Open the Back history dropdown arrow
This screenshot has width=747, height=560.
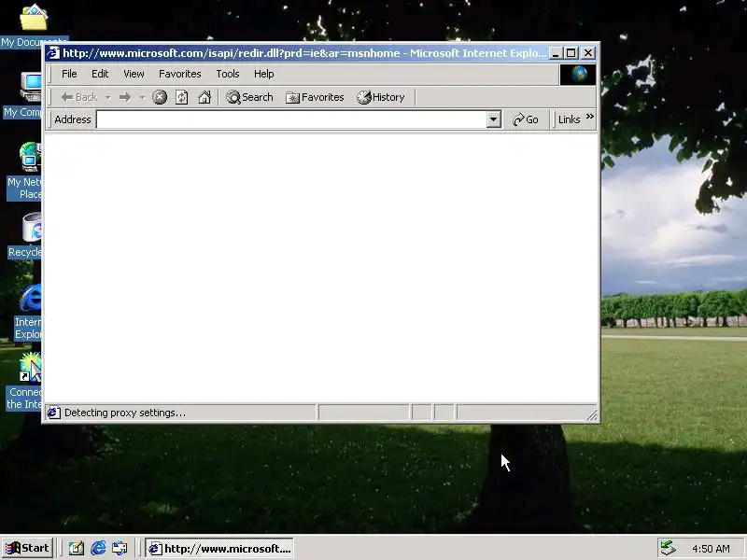pos(108,98)
